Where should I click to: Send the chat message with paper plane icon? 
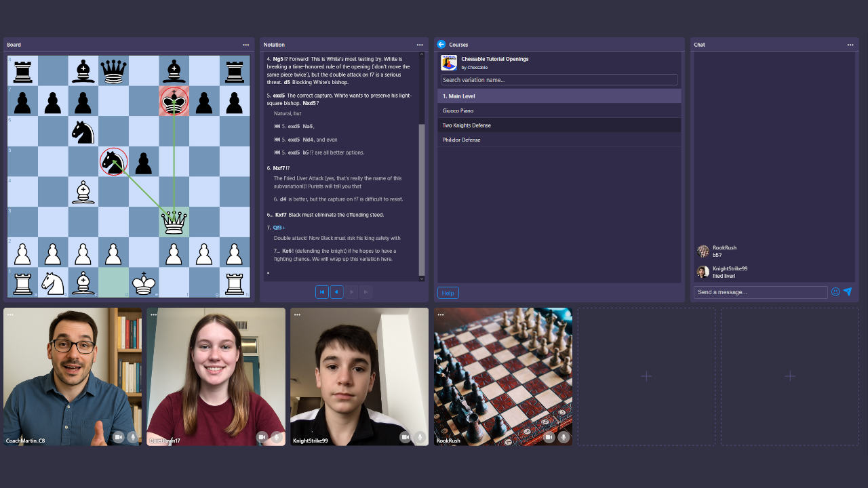(x=848, y=292)
